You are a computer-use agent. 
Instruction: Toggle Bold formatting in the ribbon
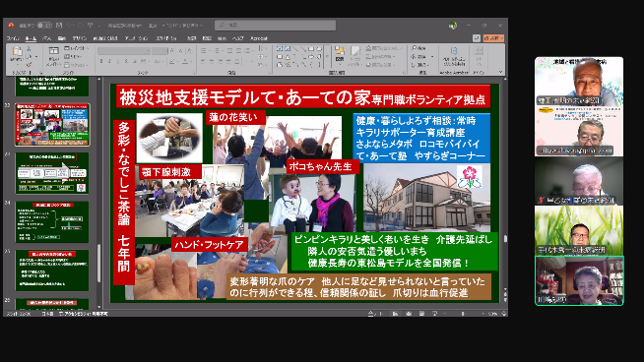point(101,62)
